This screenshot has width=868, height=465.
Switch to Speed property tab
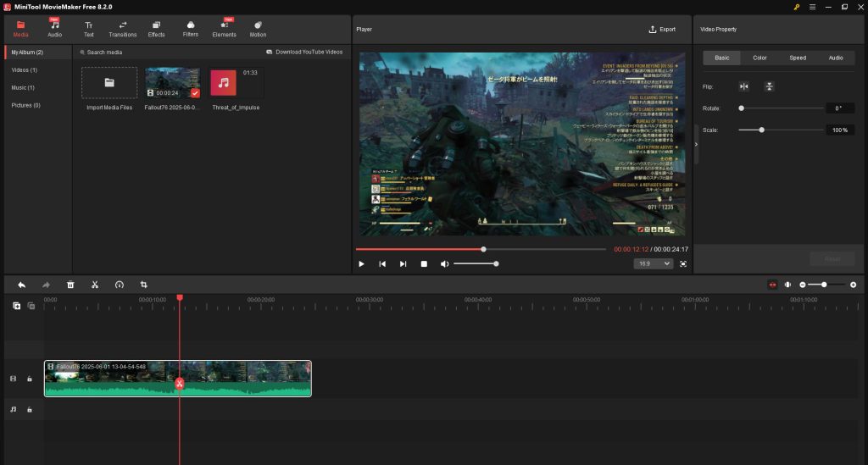[x=798, y=58]
